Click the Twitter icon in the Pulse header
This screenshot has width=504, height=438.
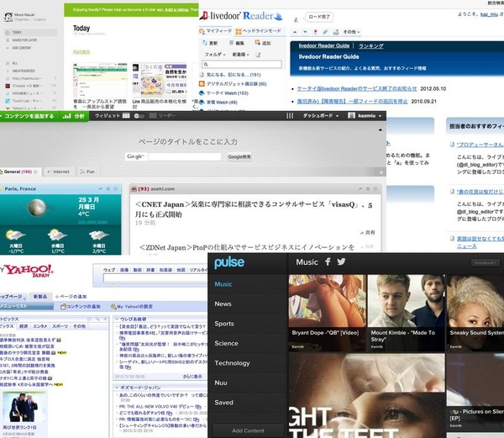[x=342, y=262]
